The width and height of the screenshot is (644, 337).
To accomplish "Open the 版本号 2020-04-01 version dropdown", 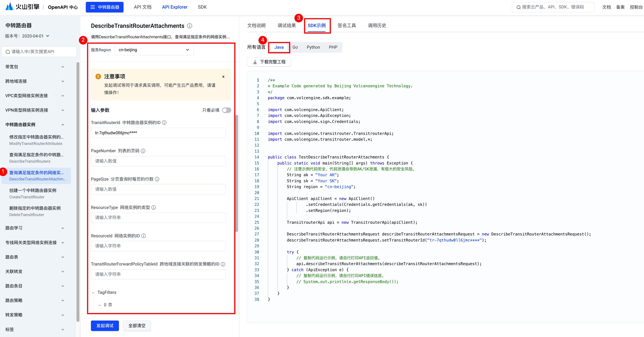I will [x=35, y=36].
